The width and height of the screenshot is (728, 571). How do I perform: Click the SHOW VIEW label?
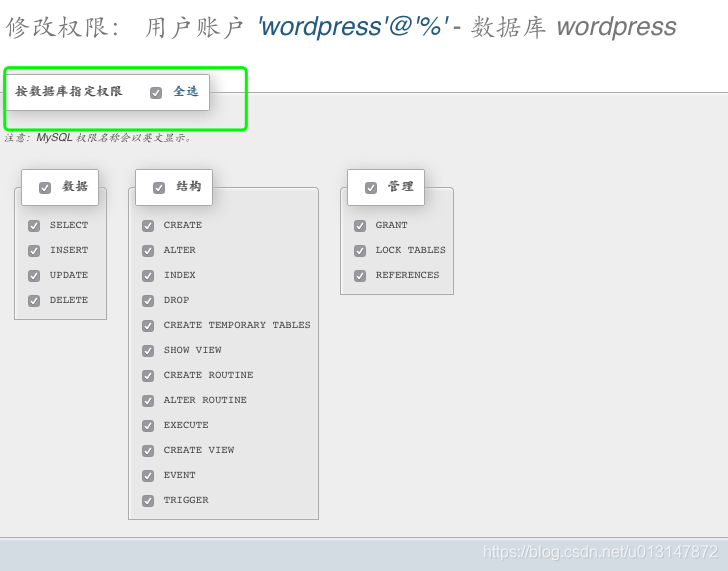pos(192,350)
